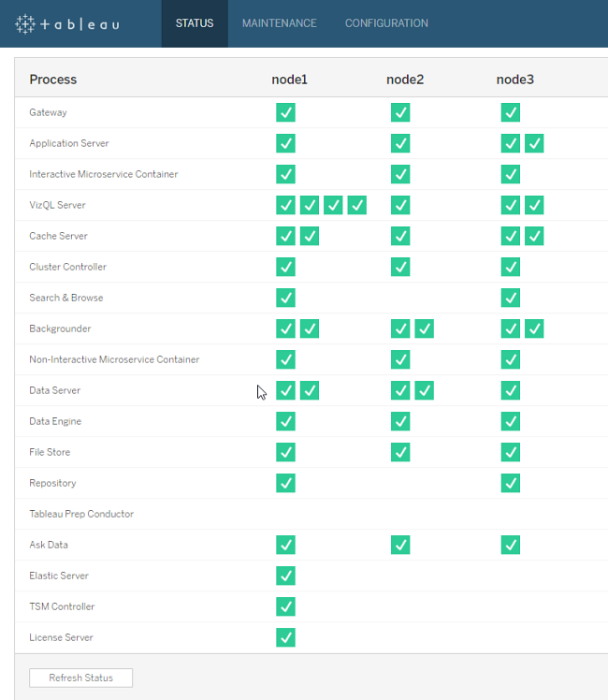
Task: Click Interactive Microservice Container status under node2
Action: point(400,174)
